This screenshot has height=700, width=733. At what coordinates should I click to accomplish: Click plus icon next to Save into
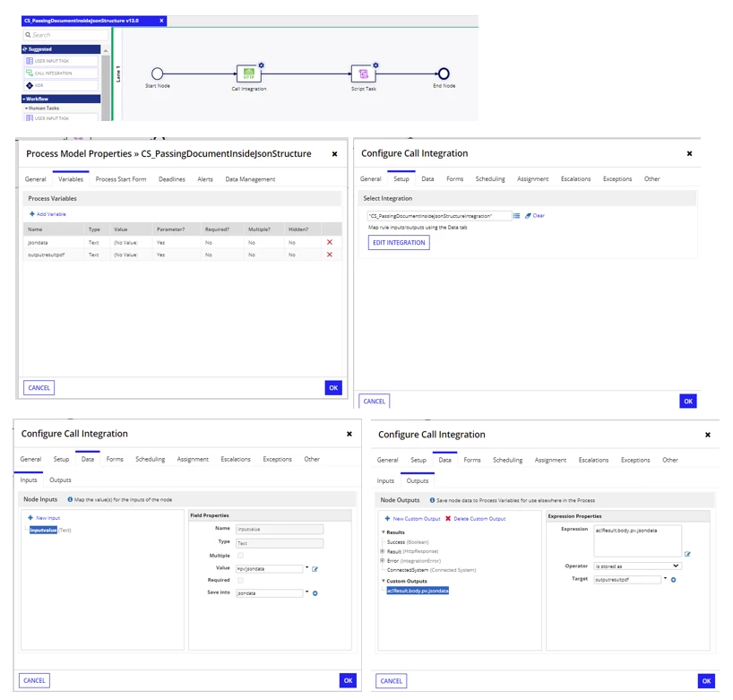(x=315, y=593)
